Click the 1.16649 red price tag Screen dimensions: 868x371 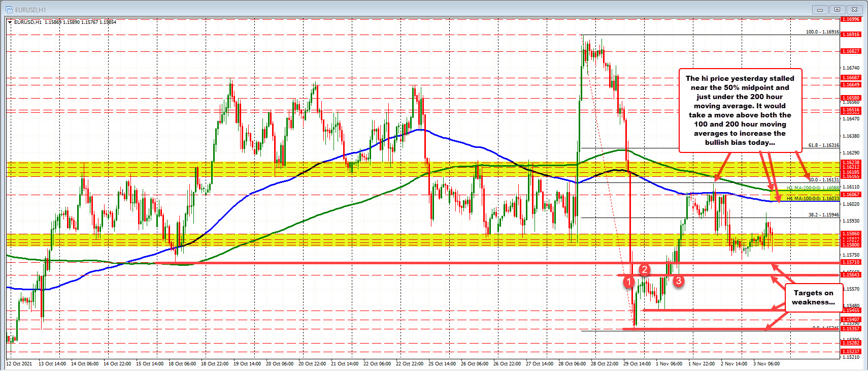(x=851, y=85)
